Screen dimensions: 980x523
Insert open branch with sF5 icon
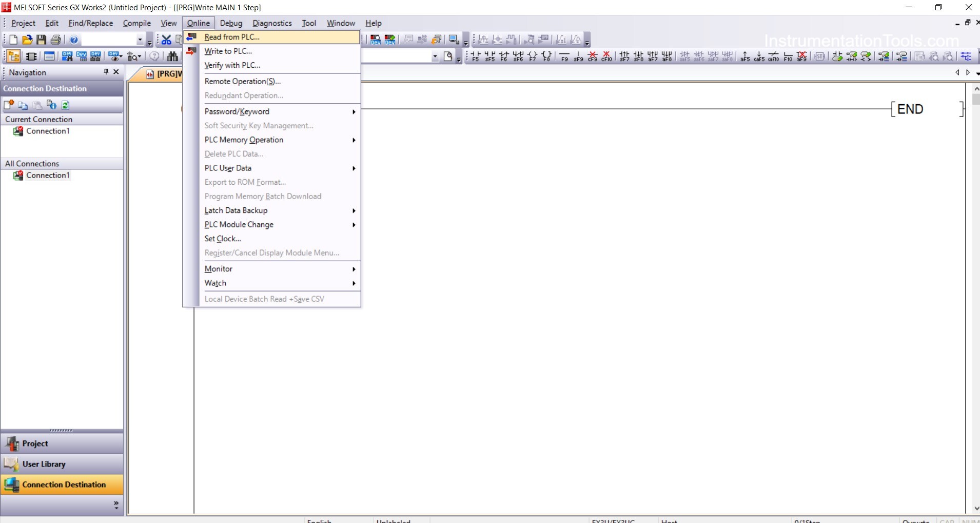click(489, 56)
